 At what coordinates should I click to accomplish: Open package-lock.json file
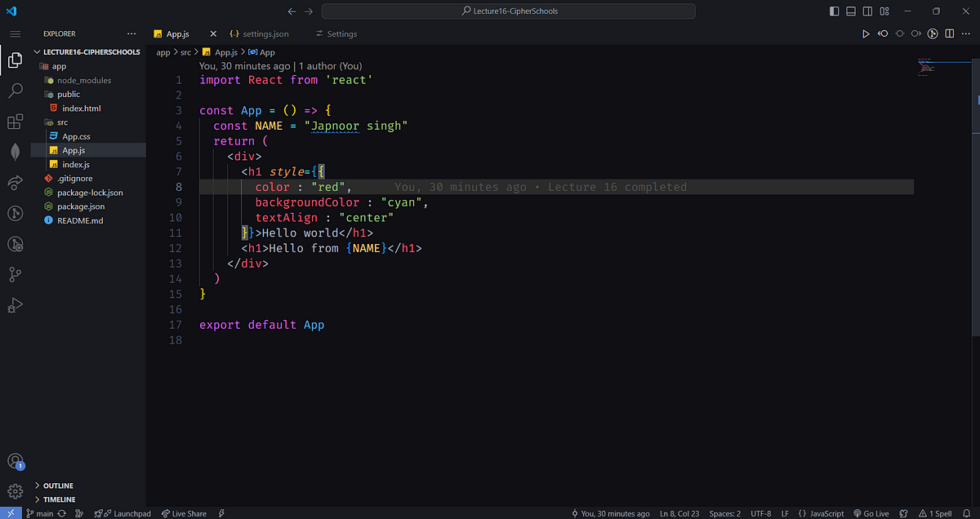88,193
